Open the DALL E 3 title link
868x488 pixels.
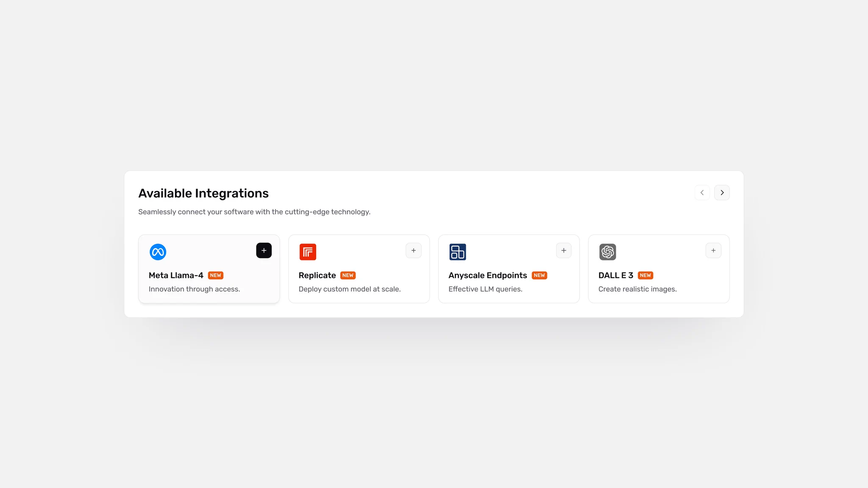616,275
